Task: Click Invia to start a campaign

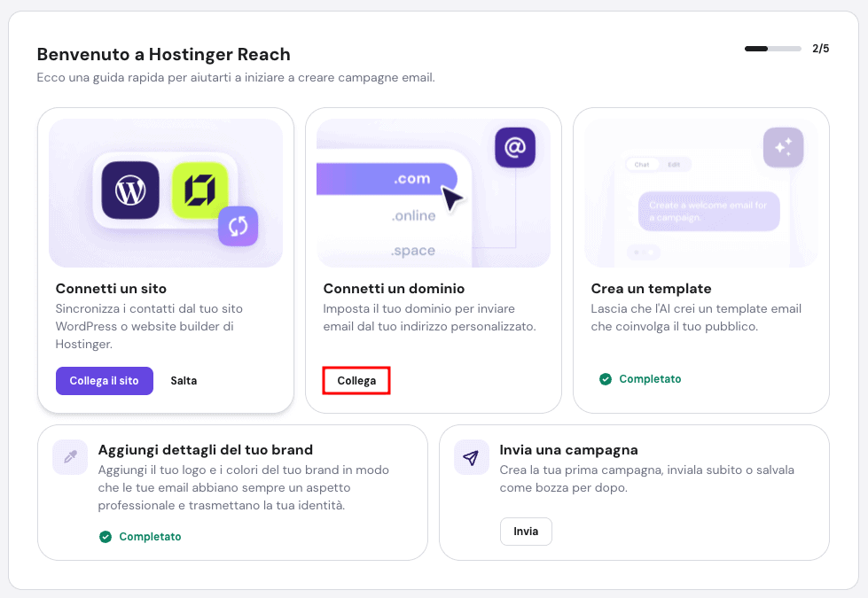Action: tap(525, 532)
